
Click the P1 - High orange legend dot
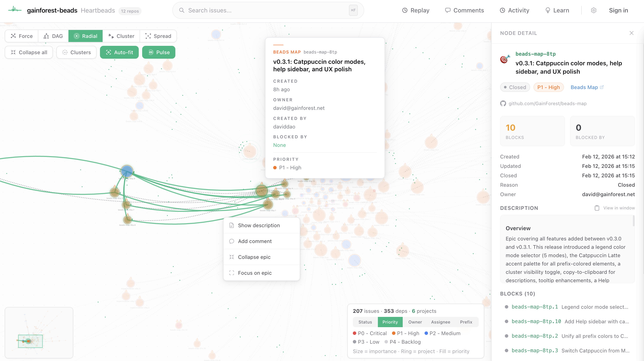tap(394, 333)
